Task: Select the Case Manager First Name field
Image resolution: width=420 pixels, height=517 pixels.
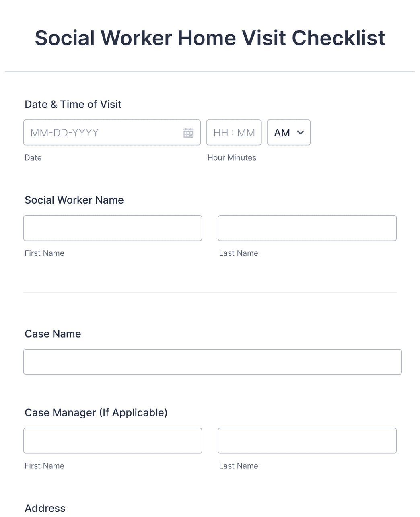Action: (x=113, y=441)
